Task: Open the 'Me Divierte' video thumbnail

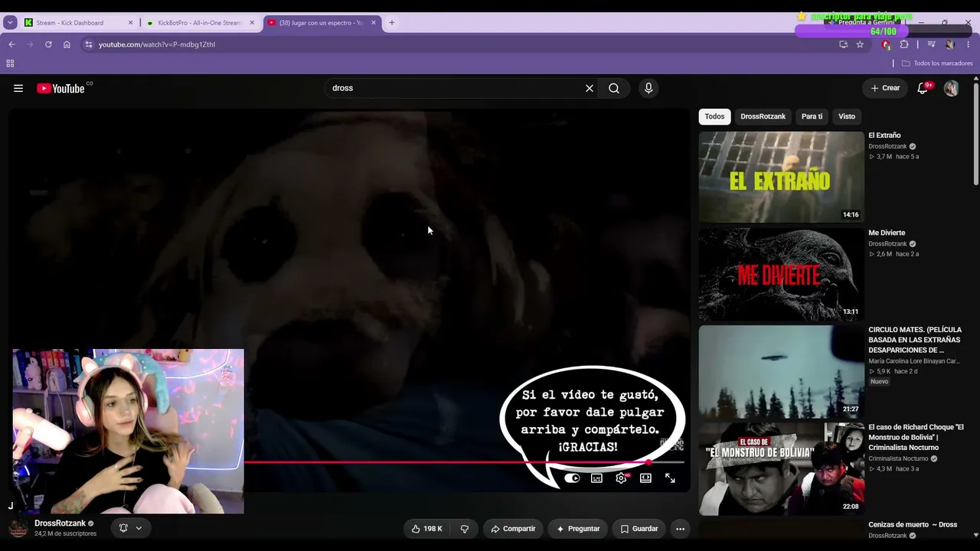Action: [x=781, y=274]
